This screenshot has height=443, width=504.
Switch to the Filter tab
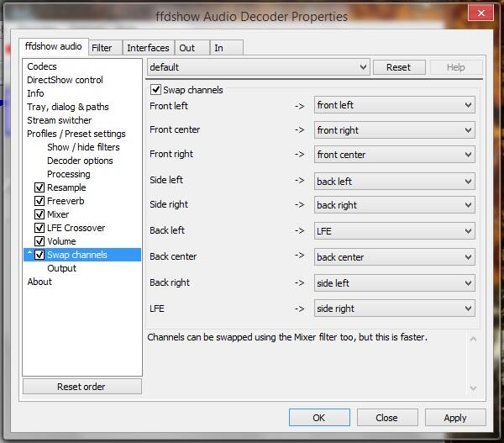coord(105,48)
